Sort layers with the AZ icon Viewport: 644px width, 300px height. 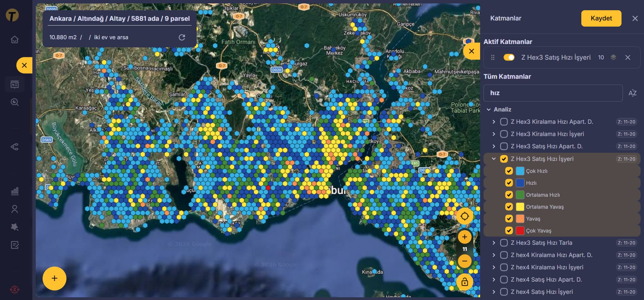632,93
